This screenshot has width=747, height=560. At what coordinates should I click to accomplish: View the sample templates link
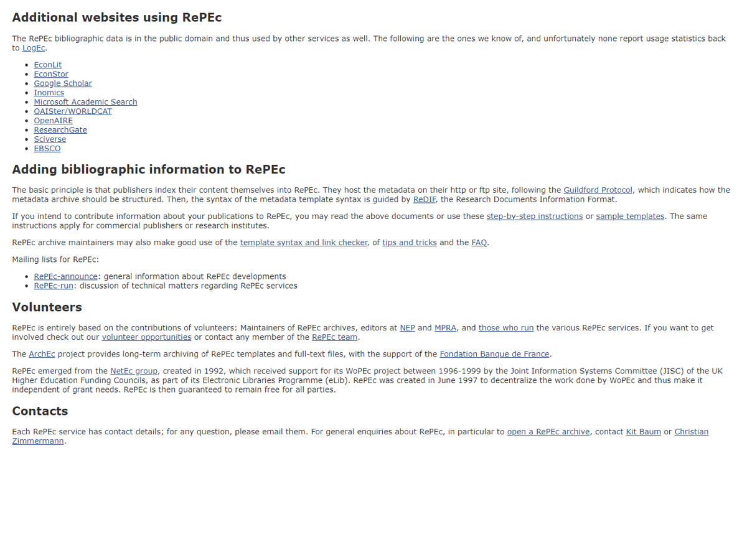point(629,217)
